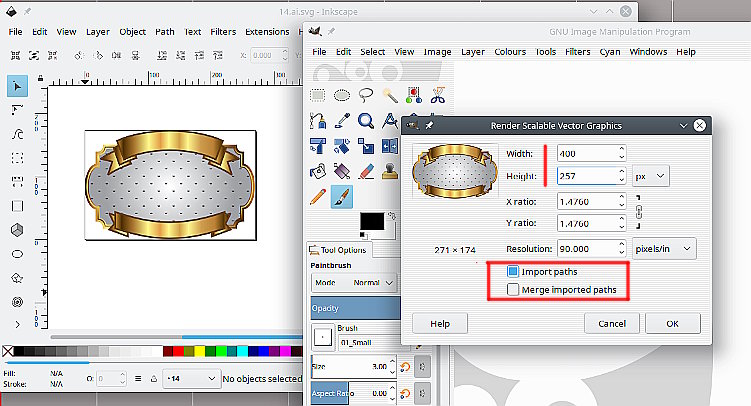
Task: Open Inkscape layer selector dropdown
Action: point(192,379)
